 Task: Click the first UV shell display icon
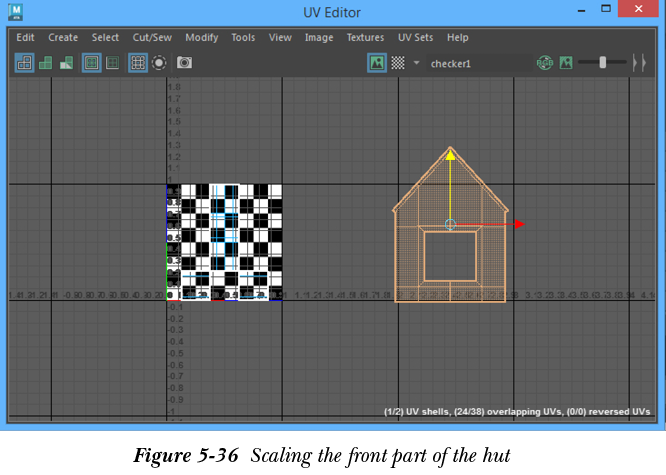pos(24,62)
